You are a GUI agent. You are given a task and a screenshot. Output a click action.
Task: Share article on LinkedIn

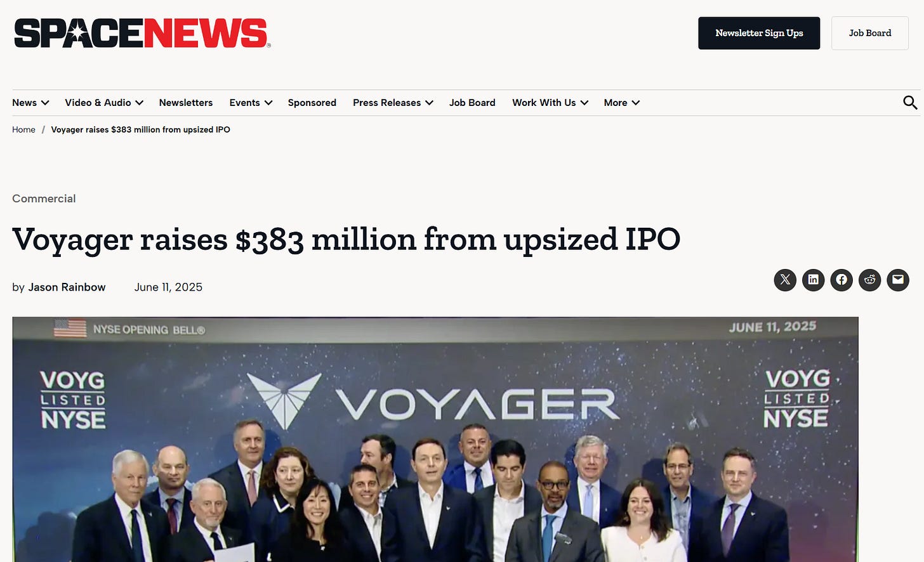pos(813,280)
